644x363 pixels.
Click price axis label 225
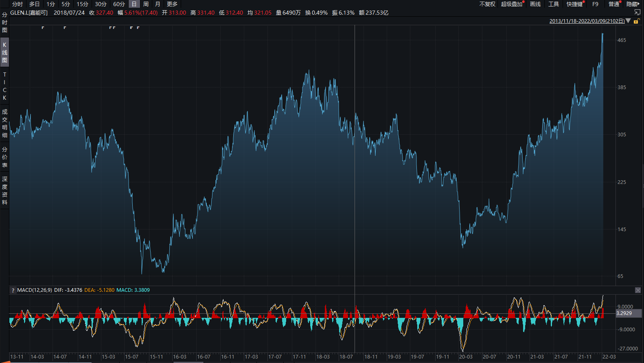622,182
